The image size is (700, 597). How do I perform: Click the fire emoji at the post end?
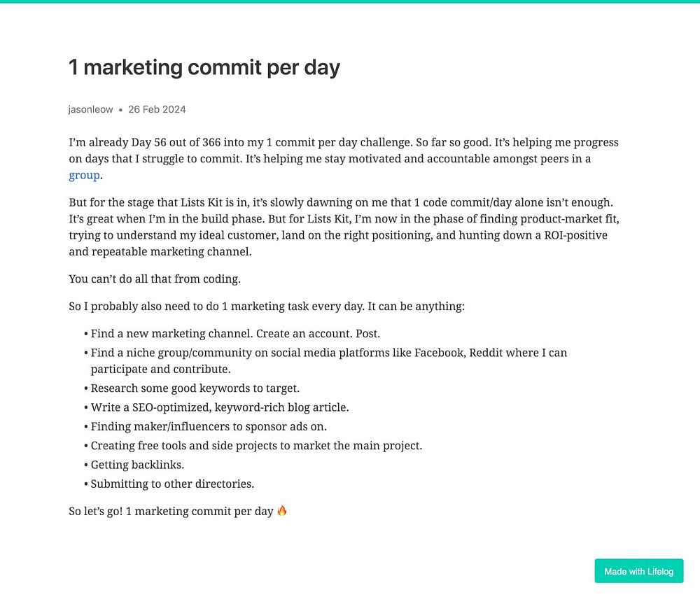point(282,511)
